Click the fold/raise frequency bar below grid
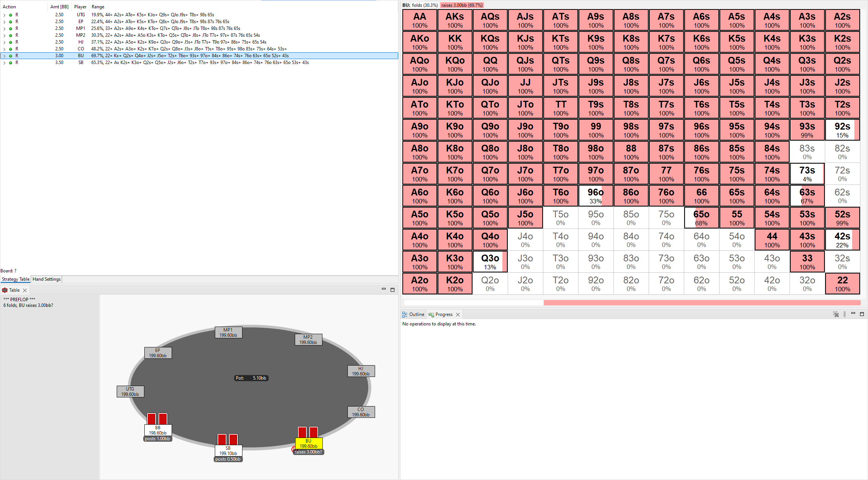This screenshot has height=480, width=868. (632, 302)
